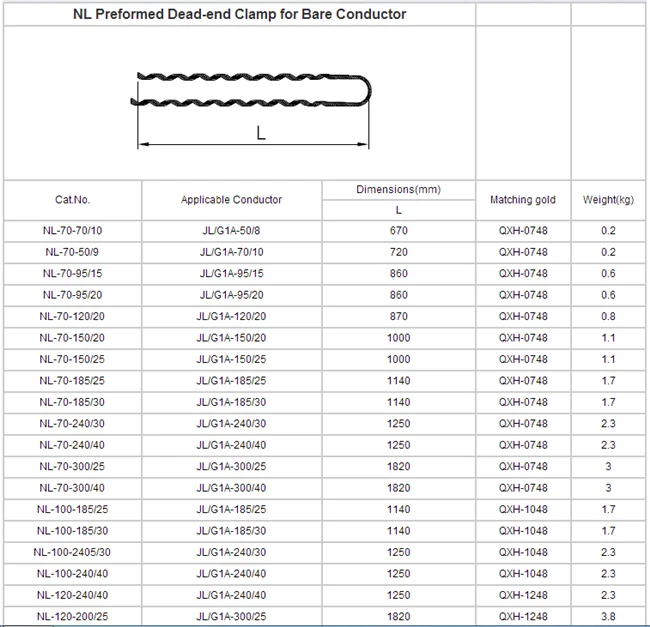650x627 pixels.
Task: Select the NL-70-70/10 catalog cell
Action: pyautogui.click(x=73, y=230)
